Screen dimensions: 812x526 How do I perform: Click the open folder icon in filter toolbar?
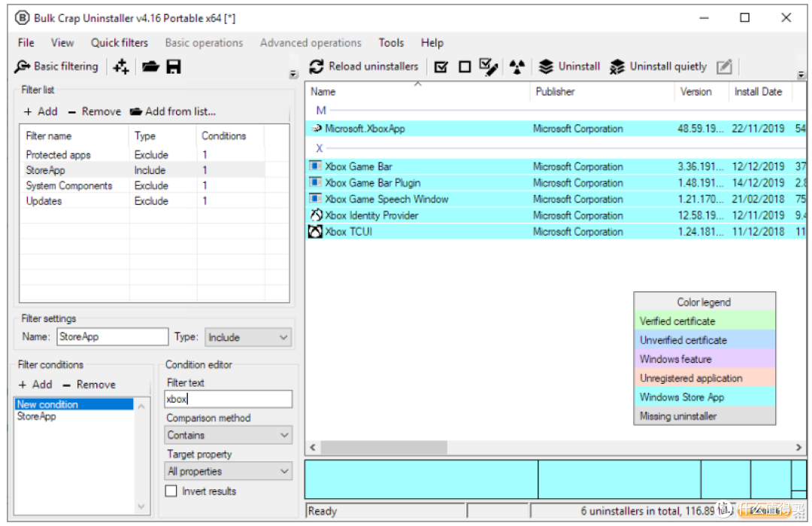(x=150, y=66)
